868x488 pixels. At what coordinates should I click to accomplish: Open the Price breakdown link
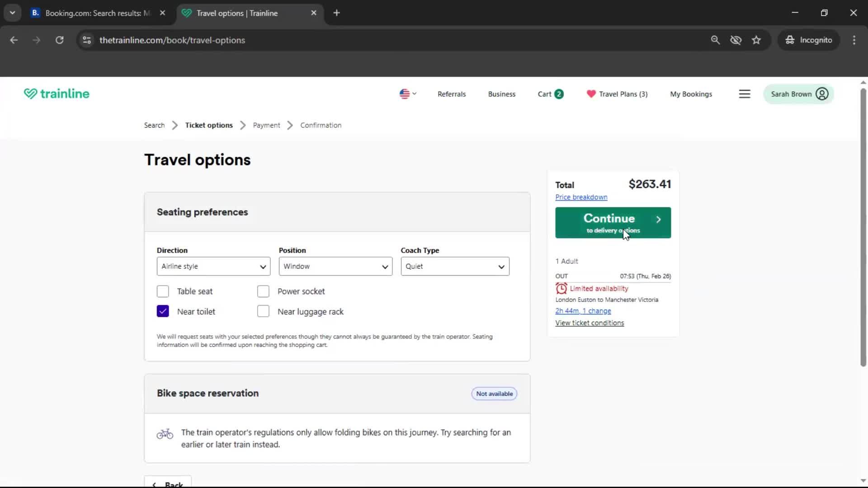coord(581,197)
